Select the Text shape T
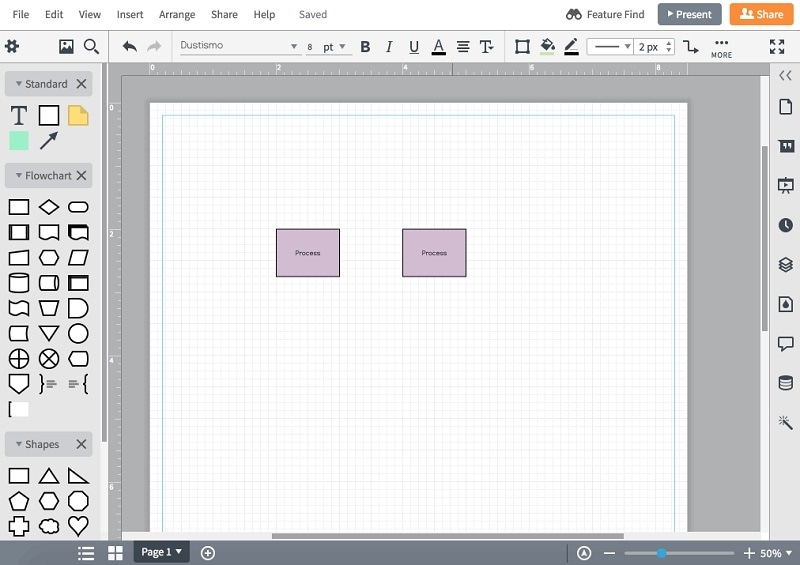Image resolution: width=800 pixels, height=565 pixels. point(19,115)
